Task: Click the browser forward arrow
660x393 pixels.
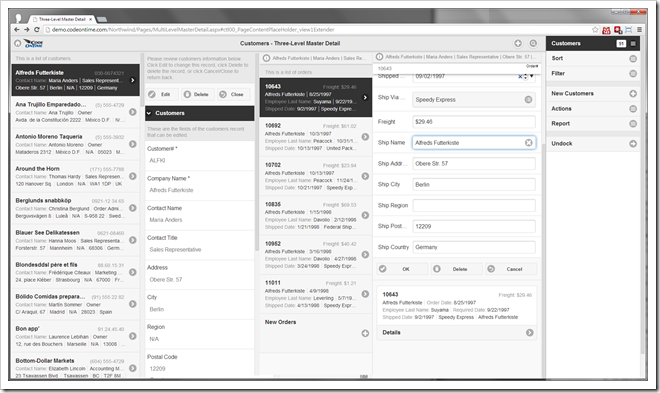Action: (26, 29)
